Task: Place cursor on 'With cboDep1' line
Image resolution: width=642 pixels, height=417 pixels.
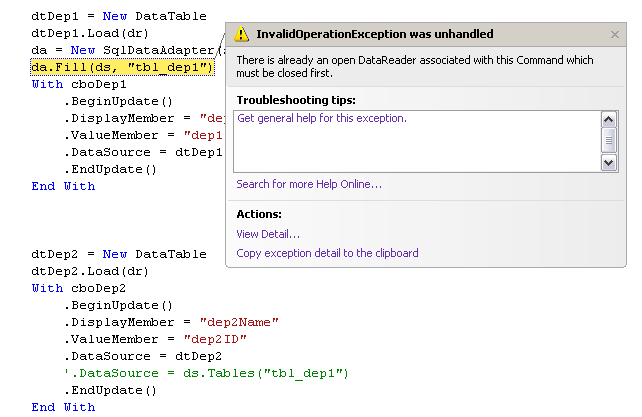Action: [x=77, y=84]
